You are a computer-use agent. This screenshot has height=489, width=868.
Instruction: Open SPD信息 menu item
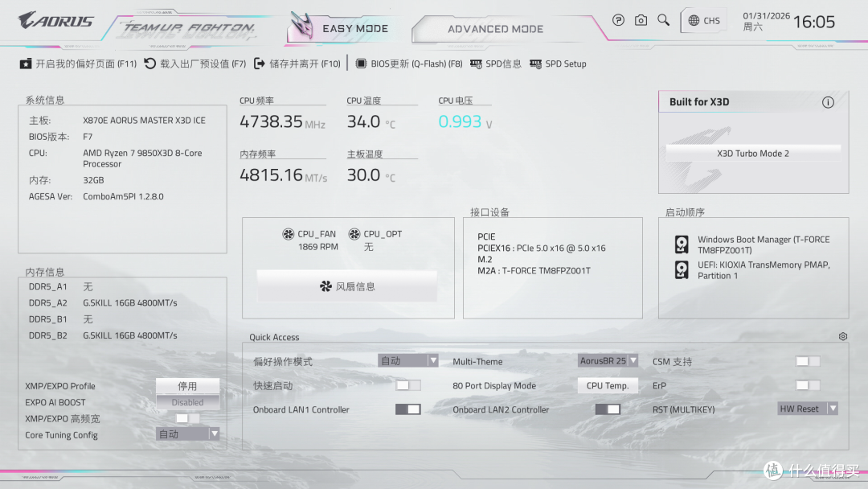click(x=495, y=64)
